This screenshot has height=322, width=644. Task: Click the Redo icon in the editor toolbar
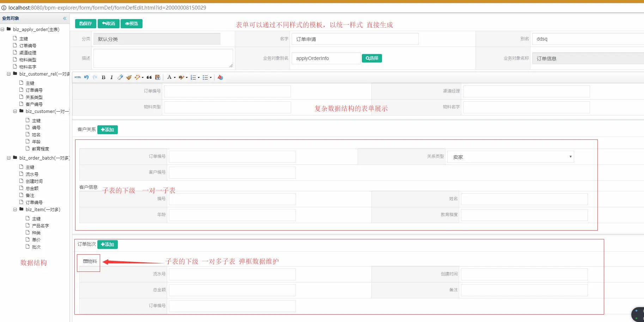coord(95,77)
